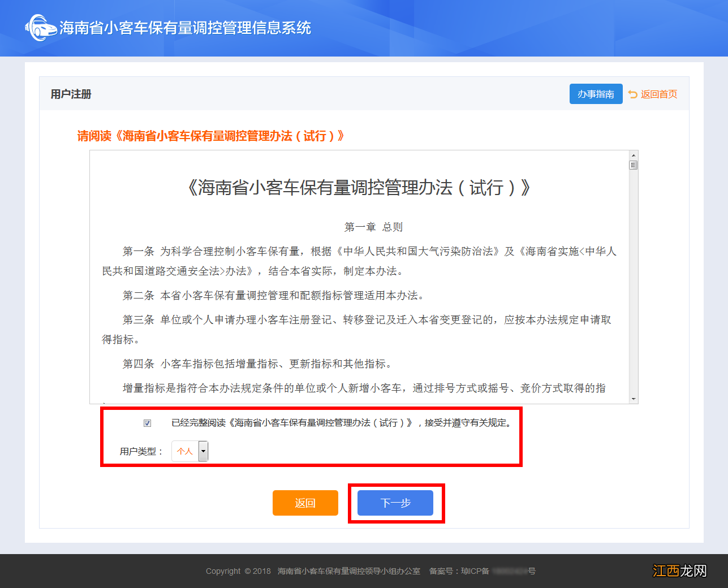Click the 海南省小客车保有量调控管理办法 orange link

click(221, 136)
